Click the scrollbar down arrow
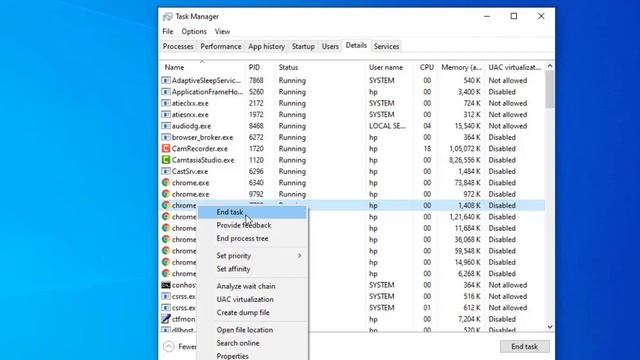640x360 pixels. (550, 327)
